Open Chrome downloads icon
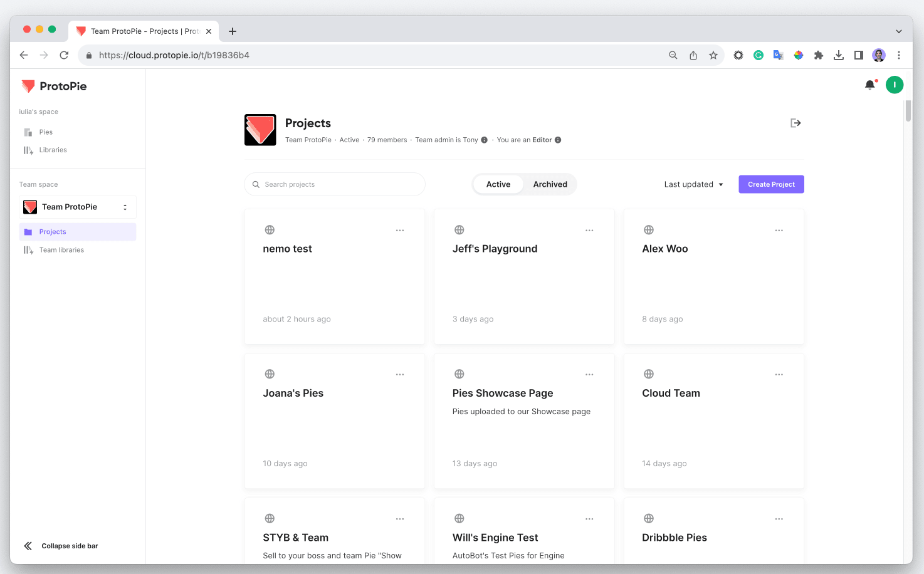The height and width of the screenshot is (574, 924). [x=839, y=55]
